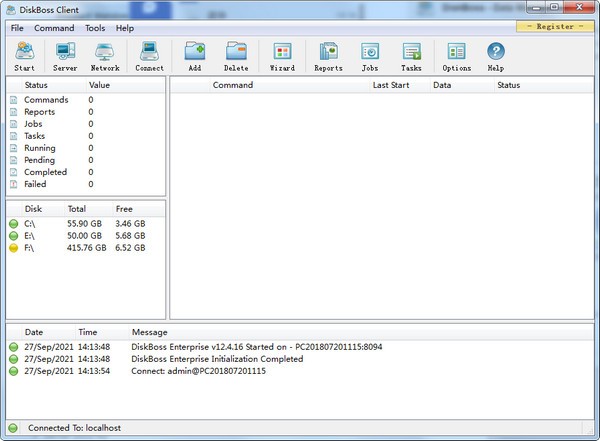The image size is (600, 441).
Task: Launch the Wizard toolbar icon
Action: (282, 56)
